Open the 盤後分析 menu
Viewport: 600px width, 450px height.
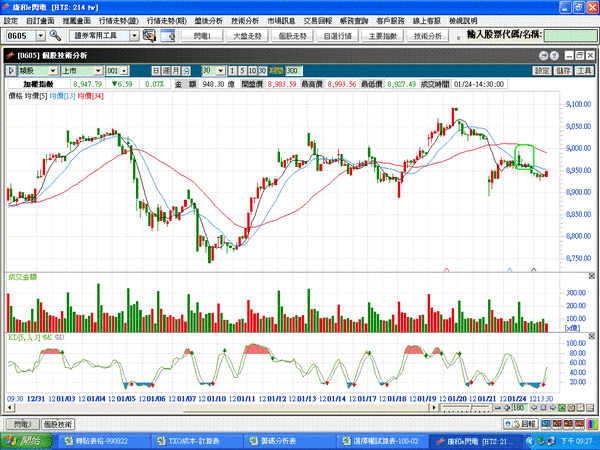[x=209, y=21]
